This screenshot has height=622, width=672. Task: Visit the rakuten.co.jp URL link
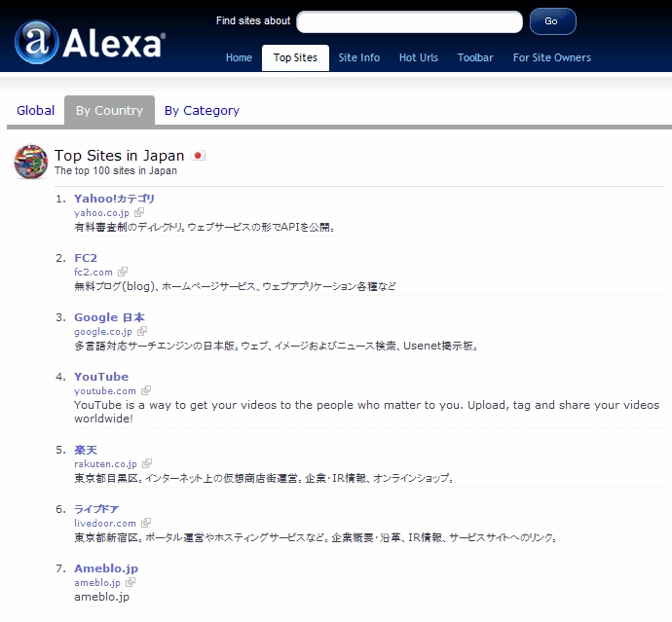[x=105, y=464]
